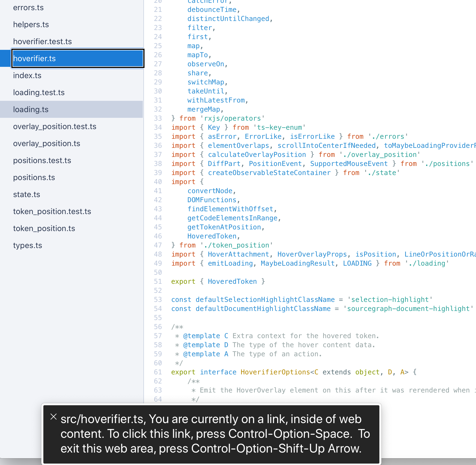This screenshot has width=476, height=465.
Task: Click the 'ts-key-enum' string
Action: point(279,127)
